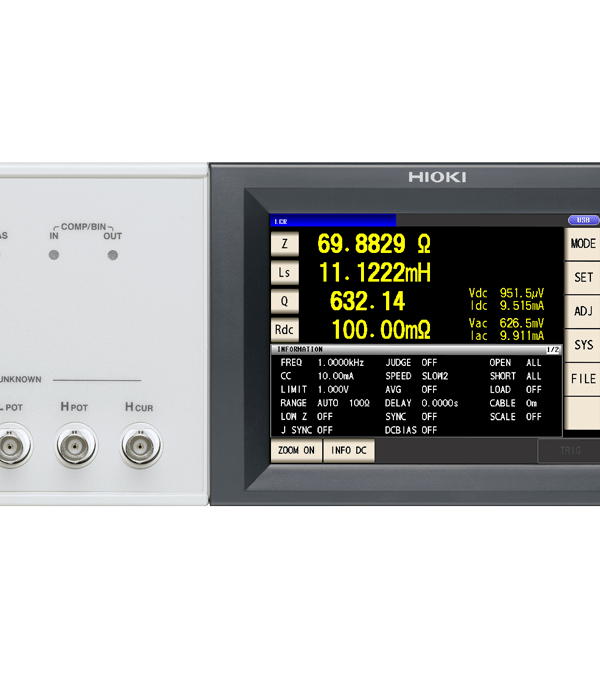Select the Rdc parameter key
Screen dimensions: 600x694
[285, 330]
